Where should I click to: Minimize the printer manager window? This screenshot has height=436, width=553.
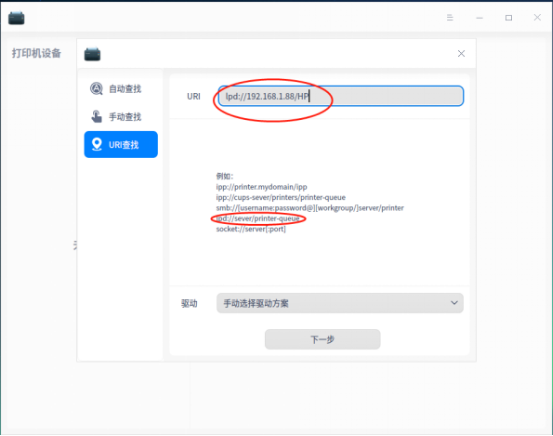tap(479, 18)
